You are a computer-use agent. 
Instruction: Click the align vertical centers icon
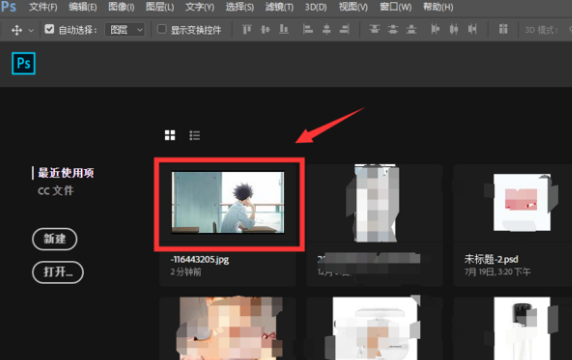(265, 29)
